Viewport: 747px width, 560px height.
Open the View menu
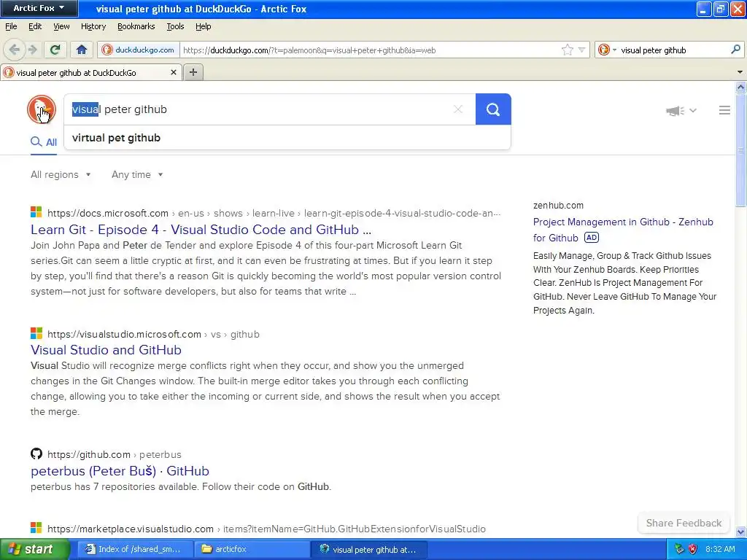coord(61,27)
